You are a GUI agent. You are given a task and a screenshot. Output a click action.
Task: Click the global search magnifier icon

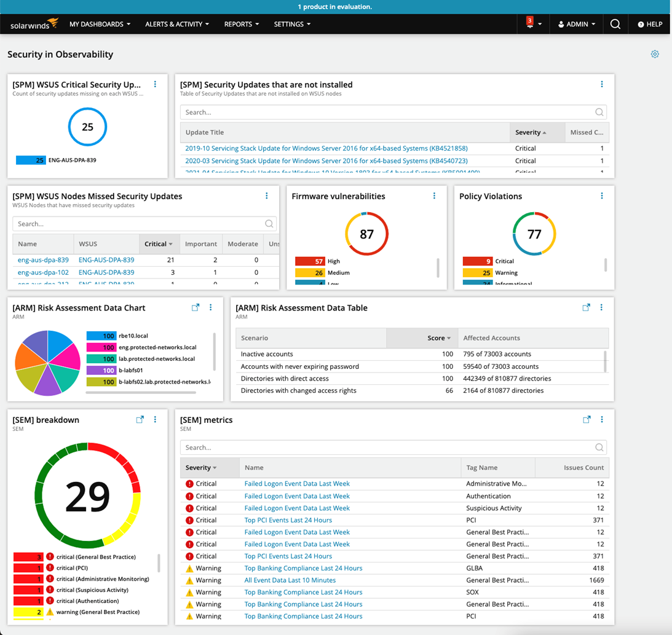point(615,24)
